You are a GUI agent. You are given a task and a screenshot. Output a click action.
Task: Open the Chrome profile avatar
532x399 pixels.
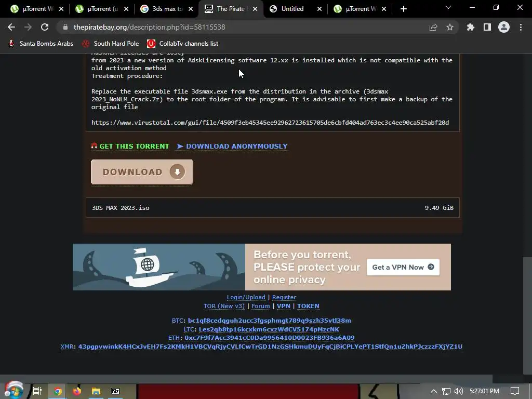[504, 27]
